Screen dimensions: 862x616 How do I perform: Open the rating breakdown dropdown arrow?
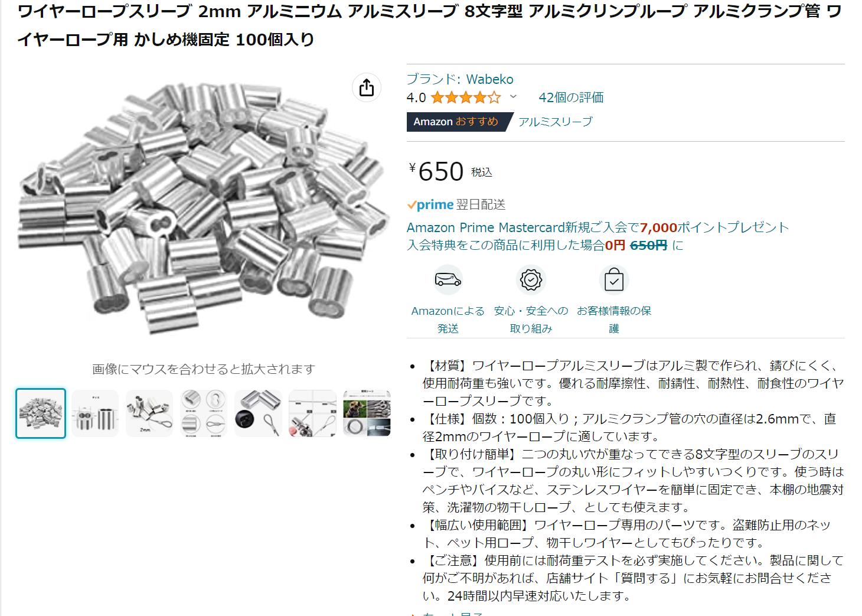click(513, 97)
